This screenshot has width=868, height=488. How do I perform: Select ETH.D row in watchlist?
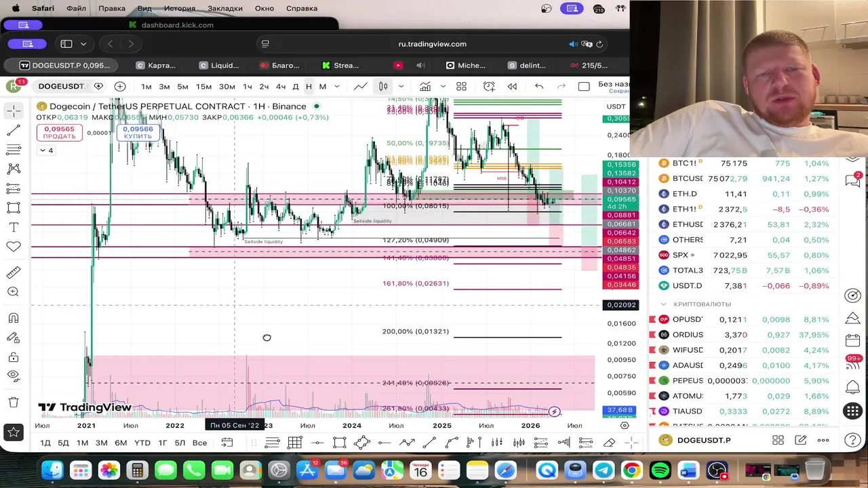(744, 194)
